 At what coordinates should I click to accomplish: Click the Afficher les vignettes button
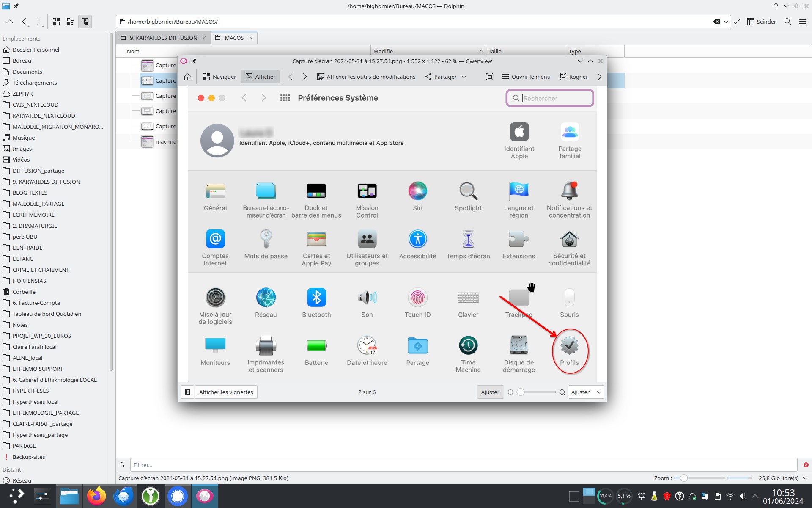click(x=226, y=392)
